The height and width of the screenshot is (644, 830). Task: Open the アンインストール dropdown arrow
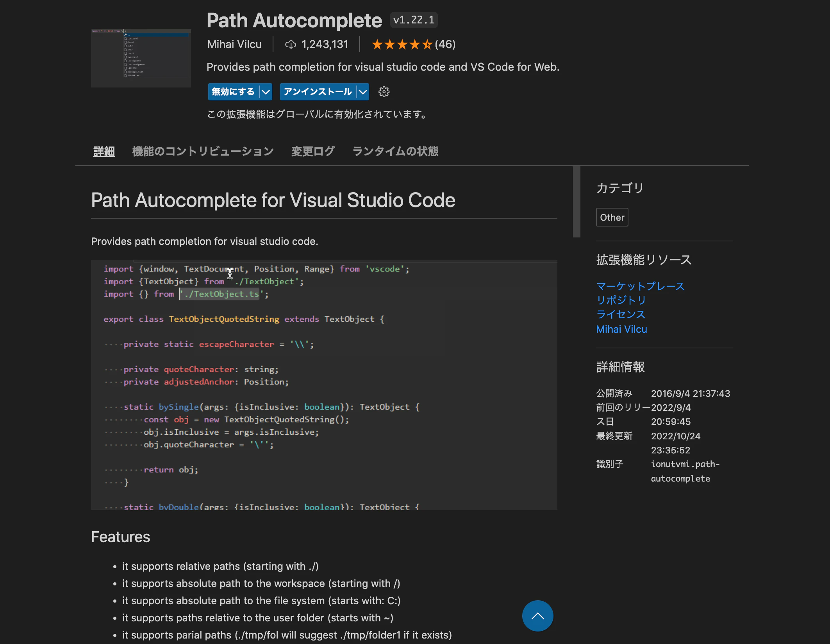click(363, 92)
